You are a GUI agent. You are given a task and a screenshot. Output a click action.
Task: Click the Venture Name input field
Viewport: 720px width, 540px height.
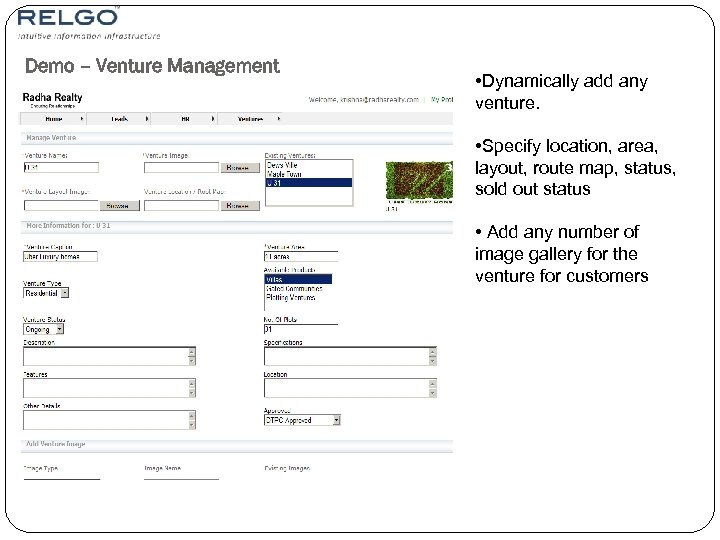[x=61, y=168]
